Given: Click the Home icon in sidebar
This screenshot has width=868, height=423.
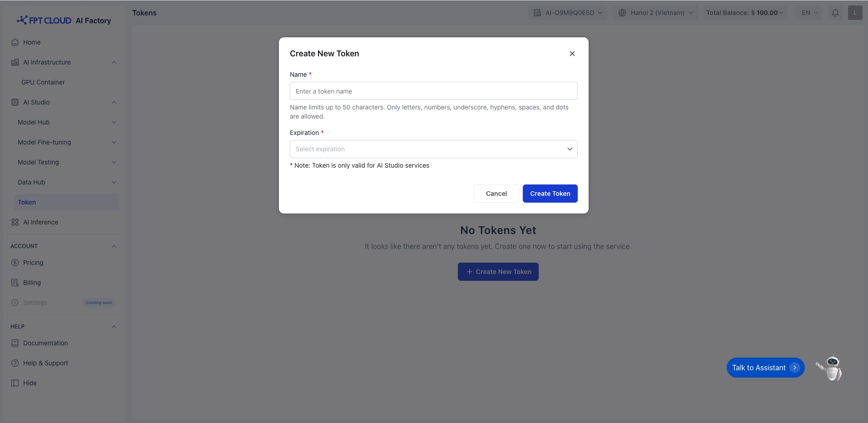Looking at the screenshot, I should 15,42.
